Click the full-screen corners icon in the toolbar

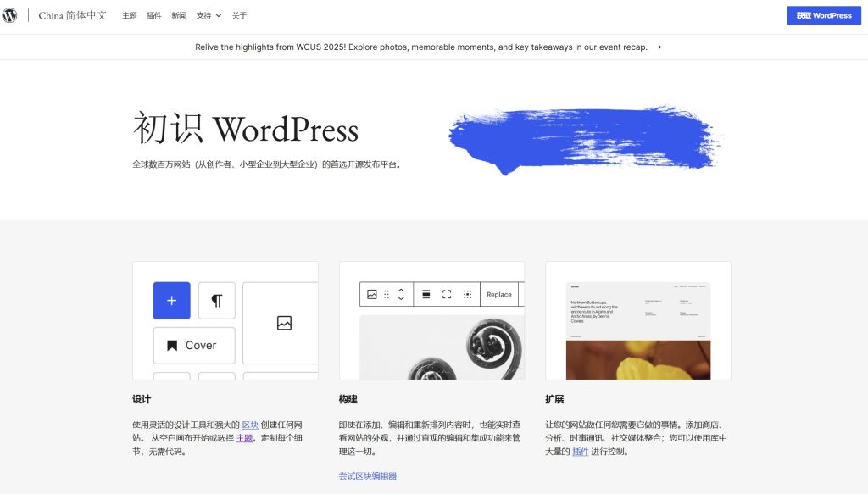447,294
